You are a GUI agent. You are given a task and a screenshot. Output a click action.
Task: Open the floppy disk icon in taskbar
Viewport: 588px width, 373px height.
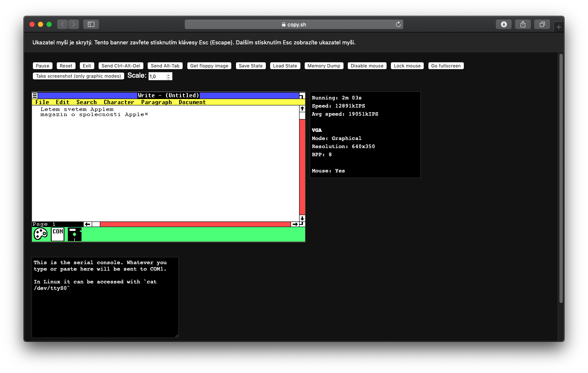[74, 234]
